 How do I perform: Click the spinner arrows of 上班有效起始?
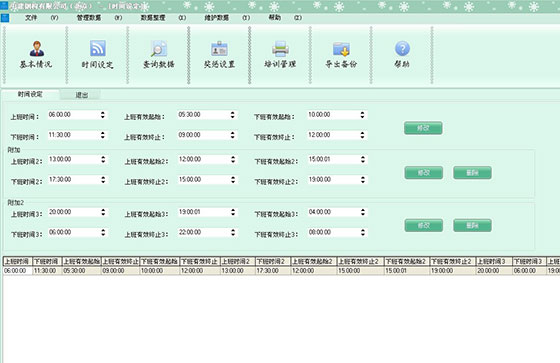[x=232, y=115]
